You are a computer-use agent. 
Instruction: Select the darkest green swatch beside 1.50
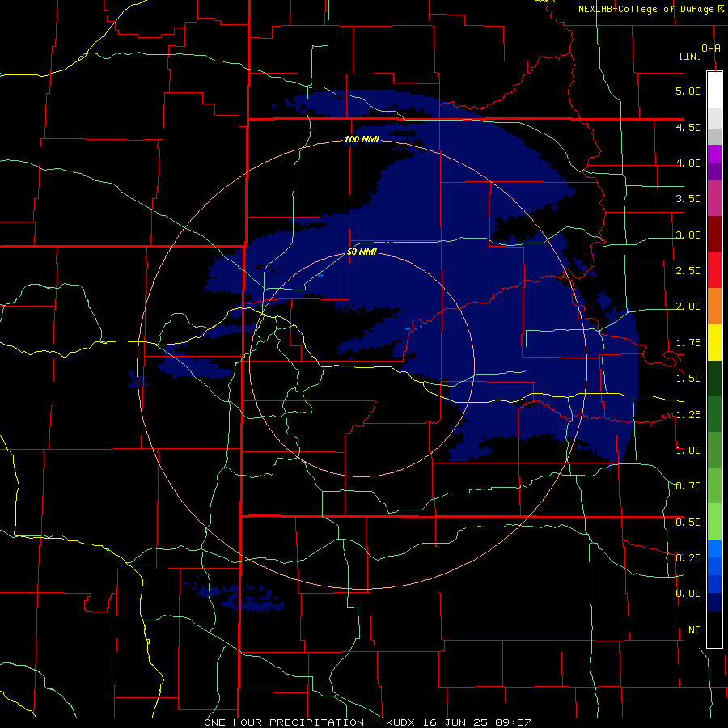[714, 378]
